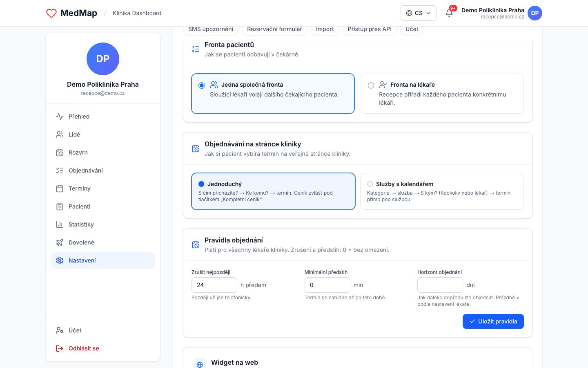This screenshot has width=588, height=368.
Task: Click the Přehled activity icon in sidebar
Action: point(60,117)
